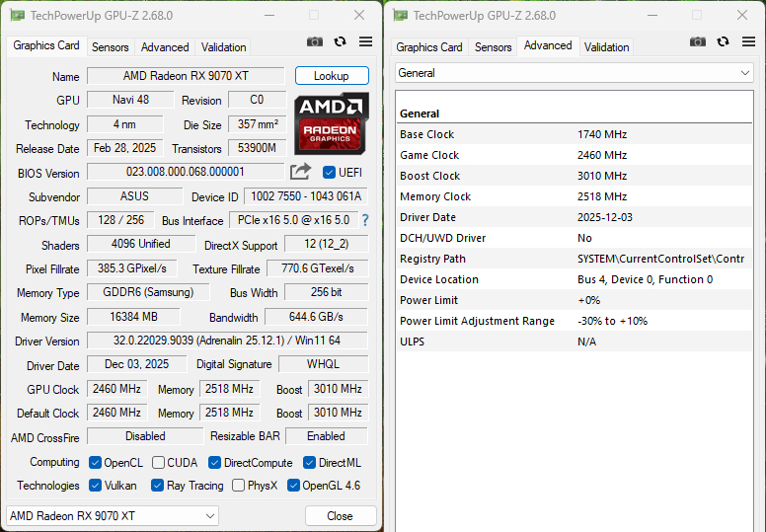Open the hamburger menu in the left window
Image resolution: width=766 pixels, height=532 pixels.
click(365, 42)
